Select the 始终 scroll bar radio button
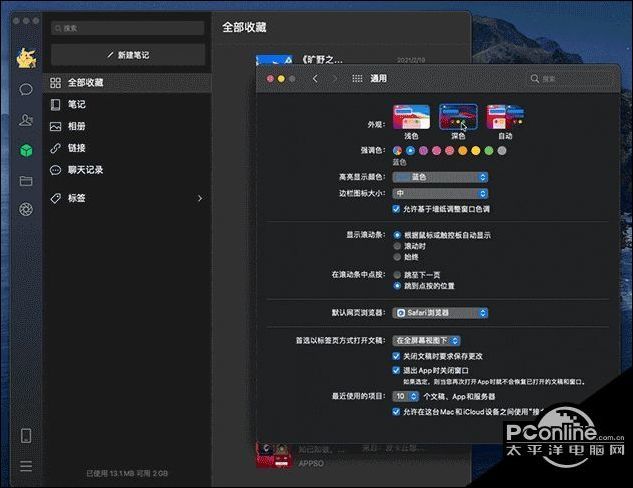This screenshot has height=488, width=633. click(x=397, y=257)
